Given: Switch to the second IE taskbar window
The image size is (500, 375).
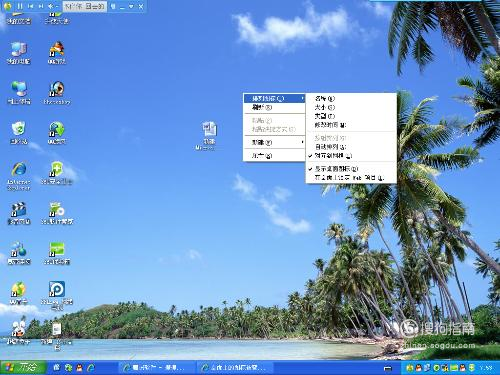Looking at the screenshot, I should [x=235, y=368].
